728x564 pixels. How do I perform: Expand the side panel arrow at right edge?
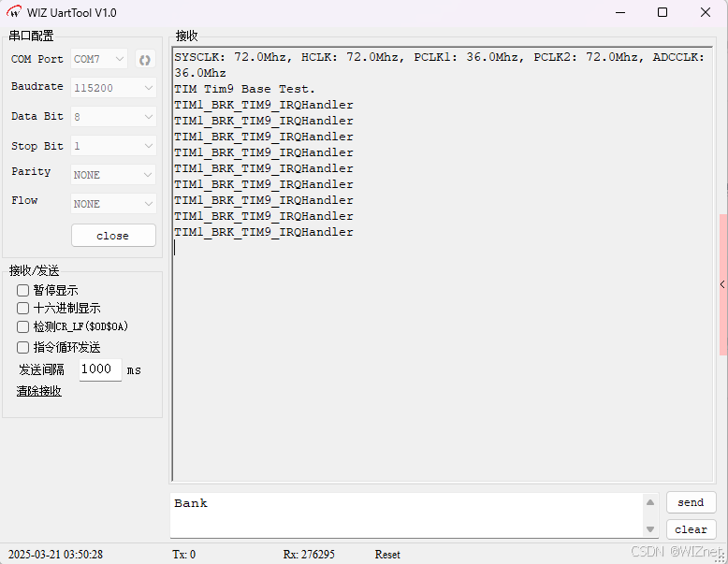pos(722,284)
